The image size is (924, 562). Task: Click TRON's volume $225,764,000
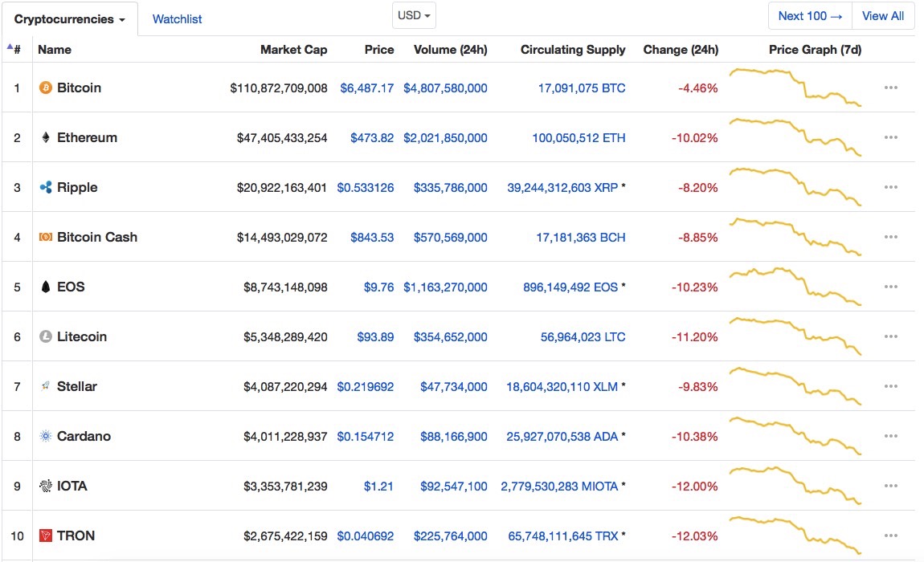tap(450, 536)
